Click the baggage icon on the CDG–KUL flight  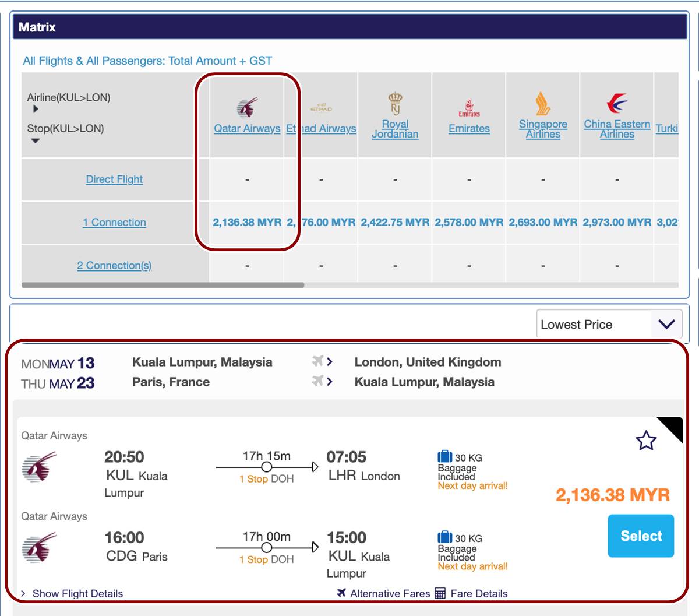tap(445, 537)
